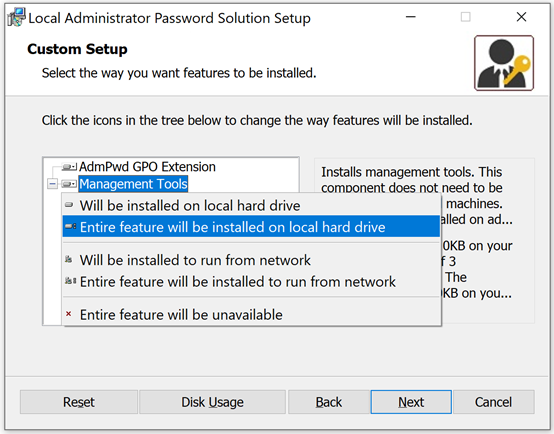
Task: Click the administrator key logo image
Action: coord(504,63)
